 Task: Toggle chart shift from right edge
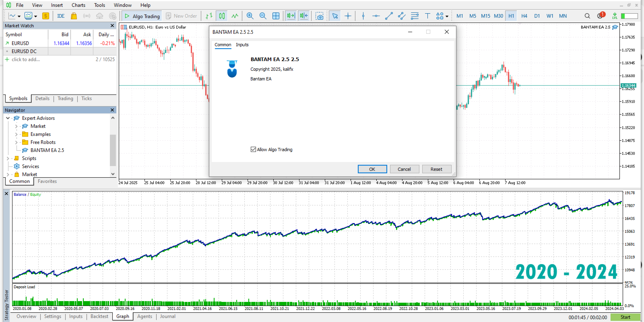click(304, 16)
